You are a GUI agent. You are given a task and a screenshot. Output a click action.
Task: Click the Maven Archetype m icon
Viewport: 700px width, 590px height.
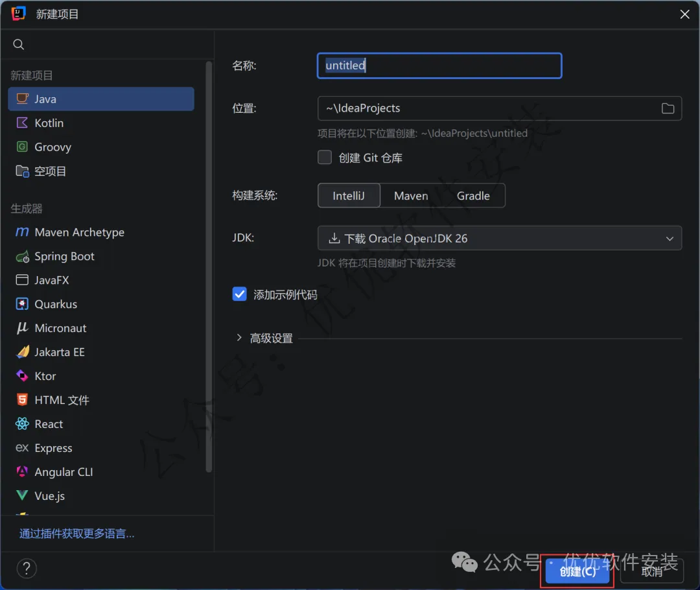pos(22,232)
